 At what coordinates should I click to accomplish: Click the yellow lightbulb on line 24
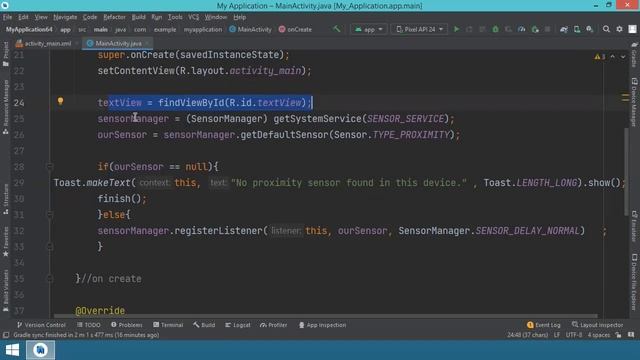(x=60, y=101)
